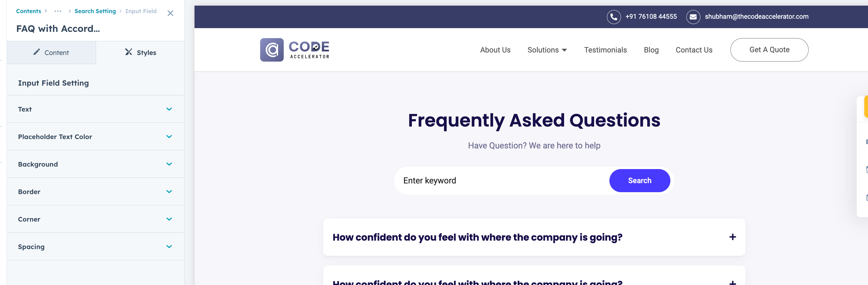The image size is (868, 285).
Task: Click the Get A Quote button
Action: pyautogui.click(x=769, y=50)
